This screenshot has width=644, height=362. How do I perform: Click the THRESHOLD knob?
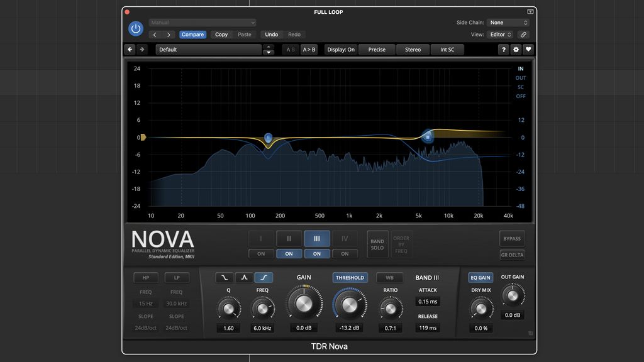click(350, 305)
